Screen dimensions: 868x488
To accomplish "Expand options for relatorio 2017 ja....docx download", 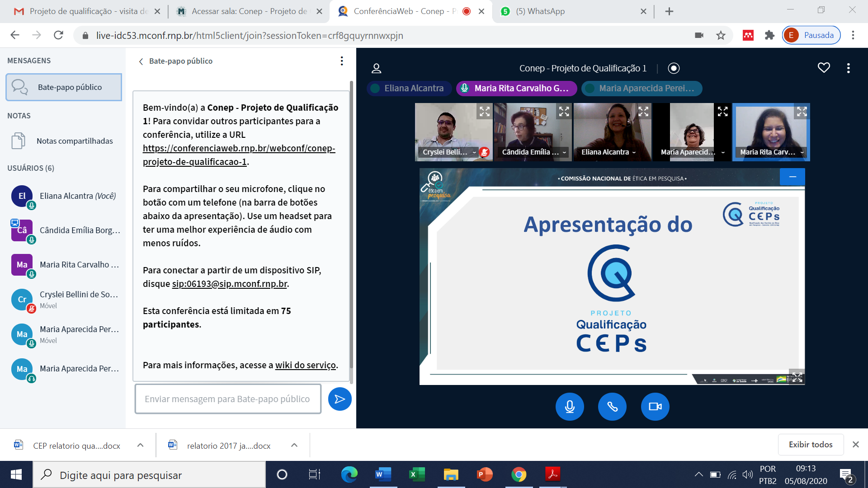I will pyautogui.click(x=294, y=446).
